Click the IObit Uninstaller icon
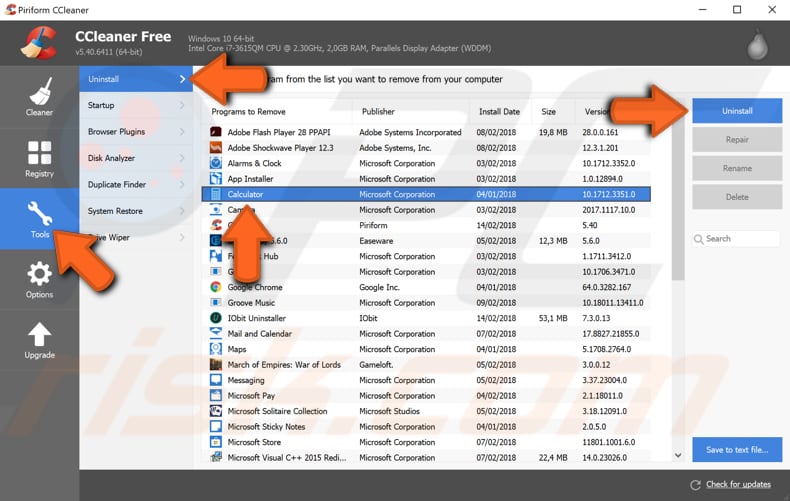The width and height of the screenshot is (790, 501). point(216,318)
